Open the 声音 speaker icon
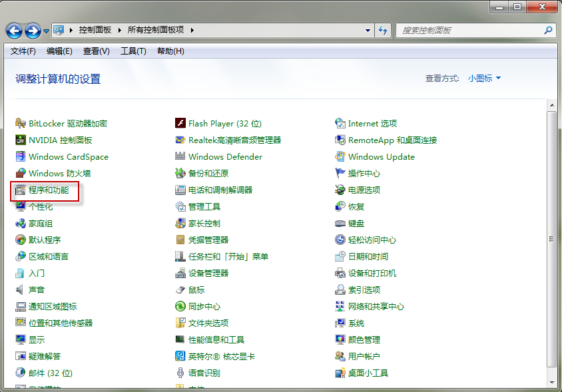Screen dimensions: 562x392 coord(20,290)
